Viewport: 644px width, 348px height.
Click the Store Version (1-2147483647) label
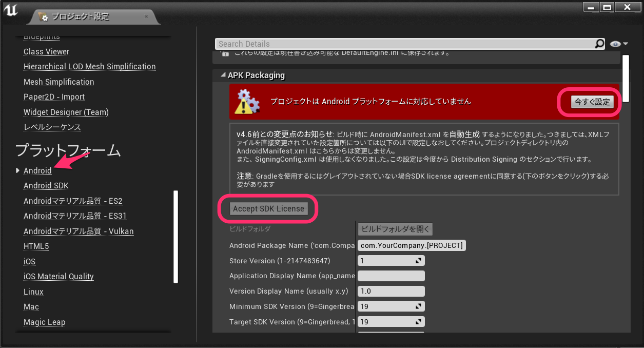point(280,261)
